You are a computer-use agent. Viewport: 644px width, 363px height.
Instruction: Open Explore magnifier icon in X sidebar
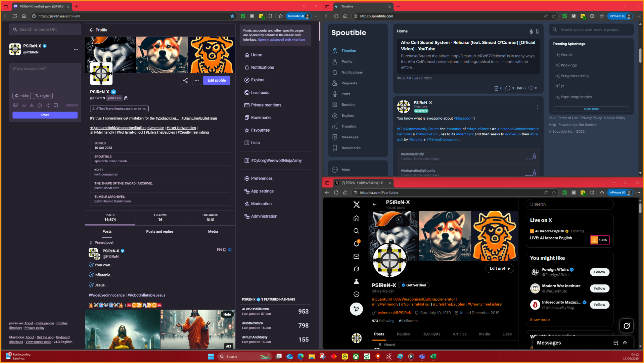pos(357,231)
